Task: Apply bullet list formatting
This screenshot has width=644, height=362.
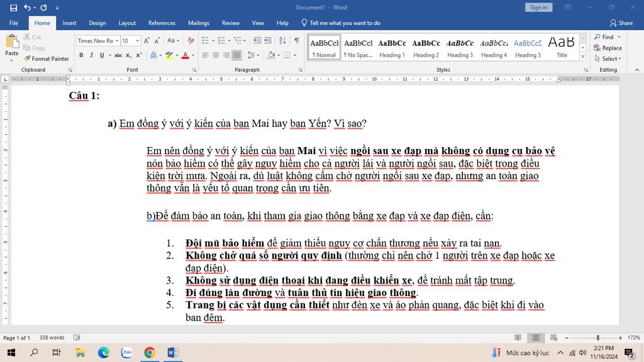Action: click(206, 41)
